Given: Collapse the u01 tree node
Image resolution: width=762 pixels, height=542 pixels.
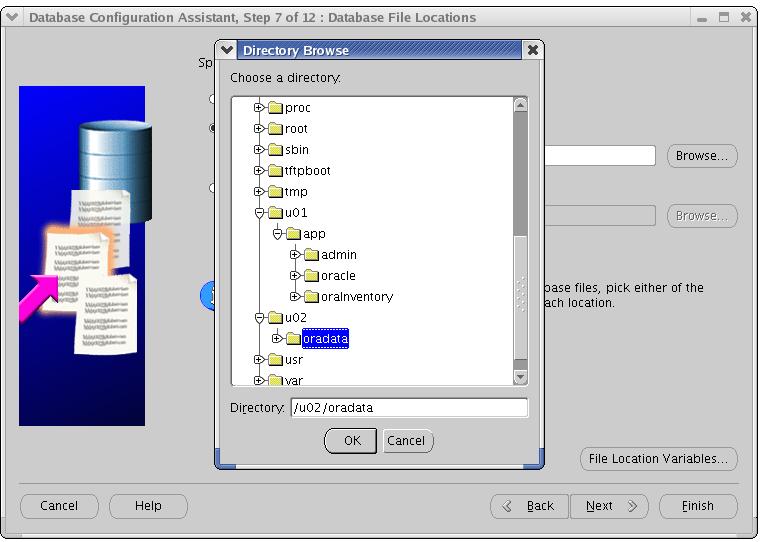Looking at the screenshot, I should tap(259, 213).
